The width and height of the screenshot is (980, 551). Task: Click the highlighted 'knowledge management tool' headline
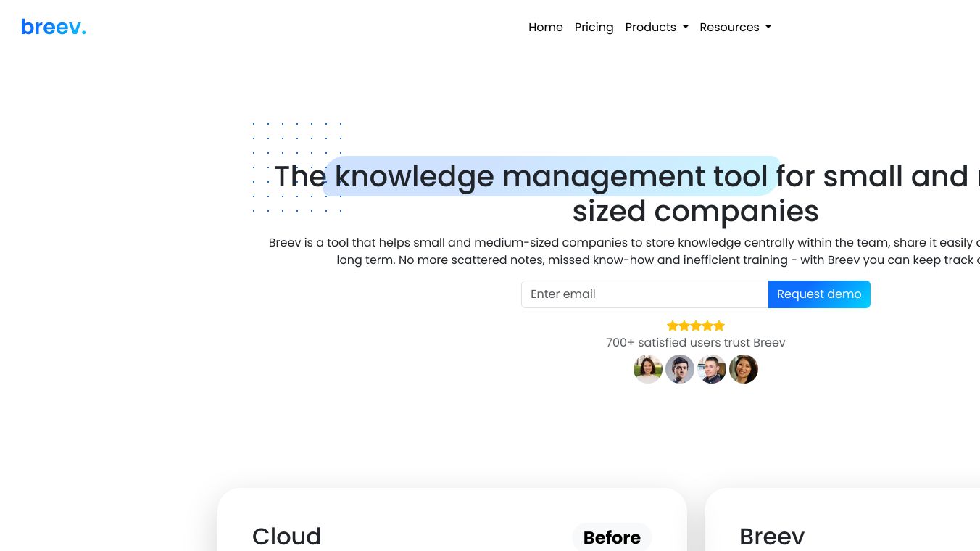tap(552, 176)
